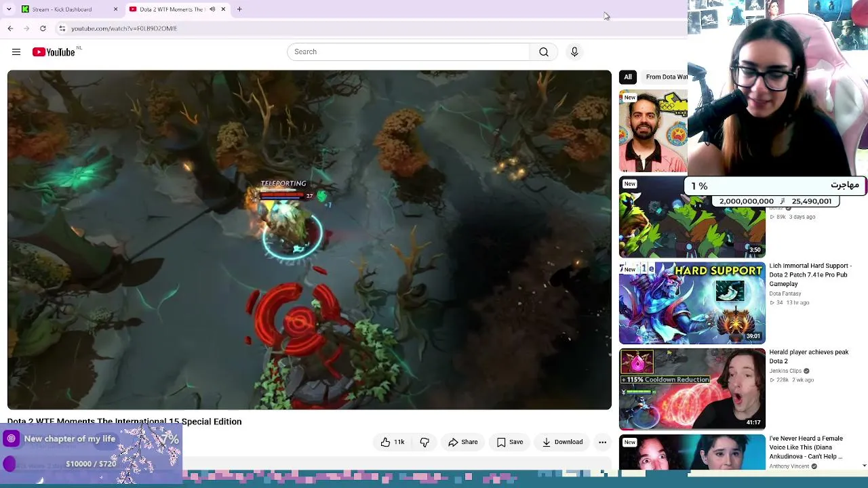Viewport: 868px width, 488px height.
Task: Go to YouTube home via logo
Action: (54, 52)
